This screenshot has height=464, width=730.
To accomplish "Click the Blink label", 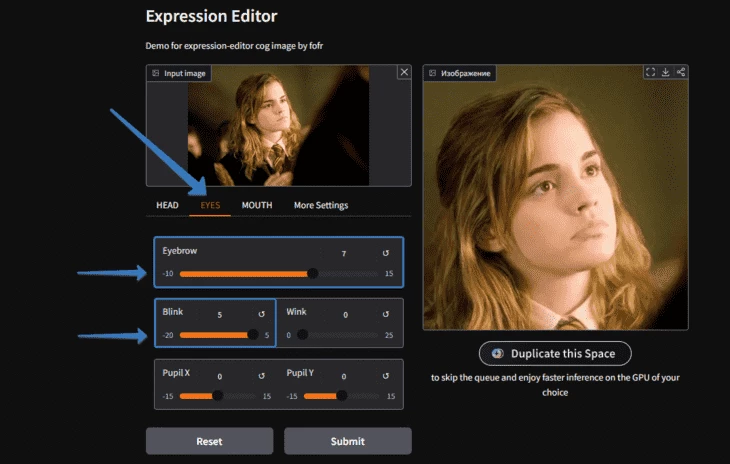I will [172, 312].
